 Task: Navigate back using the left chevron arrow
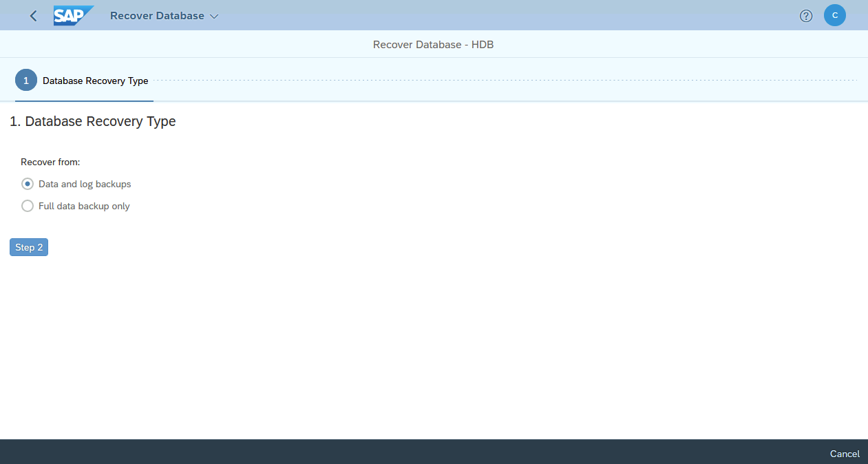(x=32, y=15)
